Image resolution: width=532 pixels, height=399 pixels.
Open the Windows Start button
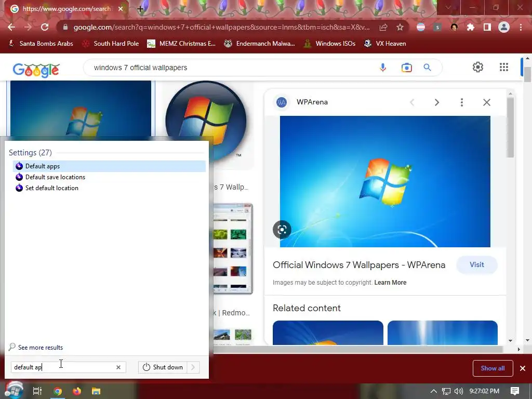pos(14,391)
